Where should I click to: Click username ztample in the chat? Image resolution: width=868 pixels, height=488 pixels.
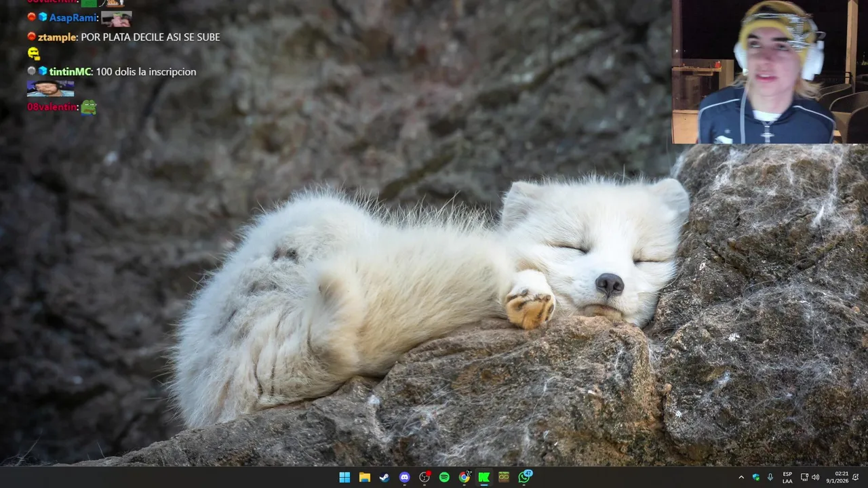click(57, 37)
